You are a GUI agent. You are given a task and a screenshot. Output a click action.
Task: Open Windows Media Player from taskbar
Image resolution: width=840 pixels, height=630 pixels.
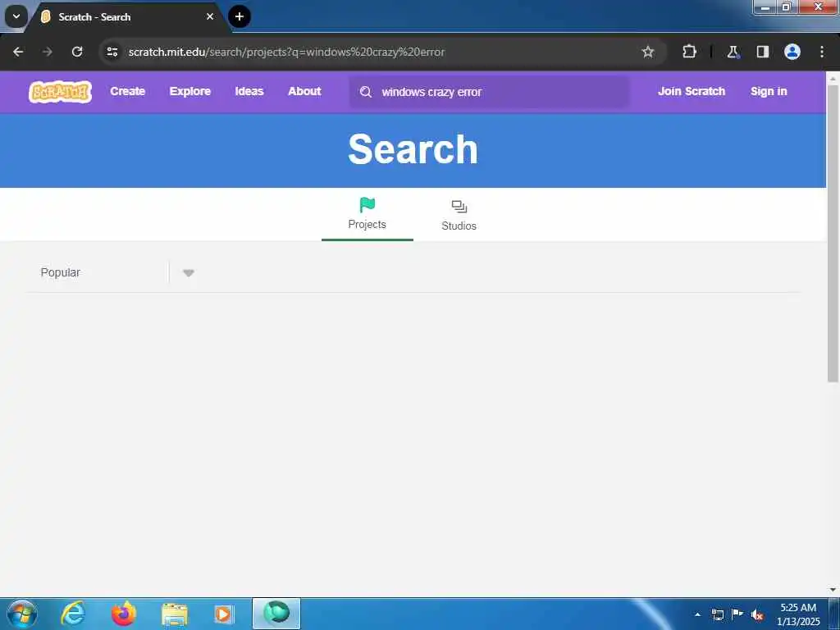coord(223,614)
